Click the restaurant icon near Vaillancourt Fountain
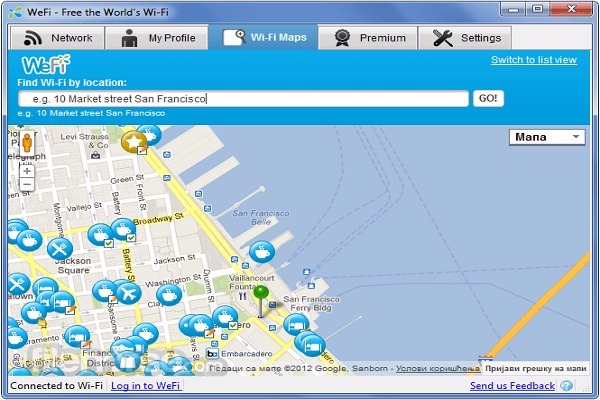This screenshot has width=600, height=400. click(x=242, y=296)
